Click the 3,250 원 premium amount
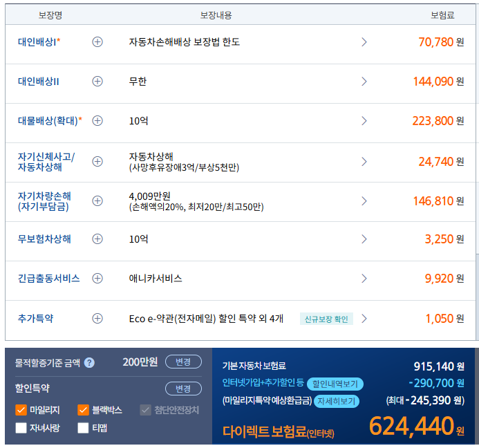The height and width of the screenshot is (448, 479). [444, 239]
